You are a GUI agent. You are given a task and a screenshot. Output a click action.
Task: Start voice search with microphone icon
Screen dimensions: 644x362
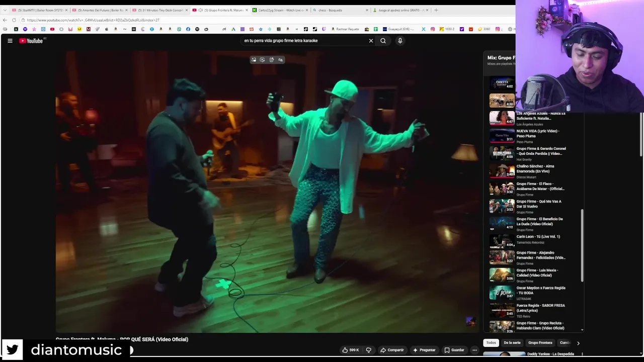pos(400,41)
